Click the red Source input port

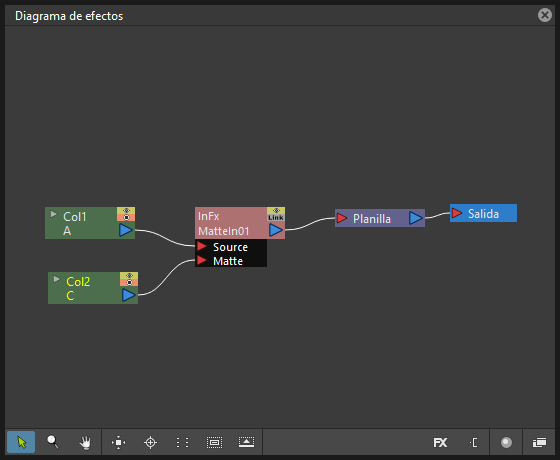202,246
